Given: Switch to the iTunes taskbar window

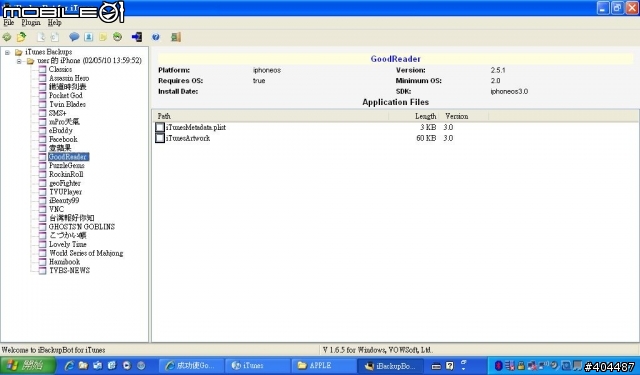Looking at the screenshot, I should [x=259, y=366].
